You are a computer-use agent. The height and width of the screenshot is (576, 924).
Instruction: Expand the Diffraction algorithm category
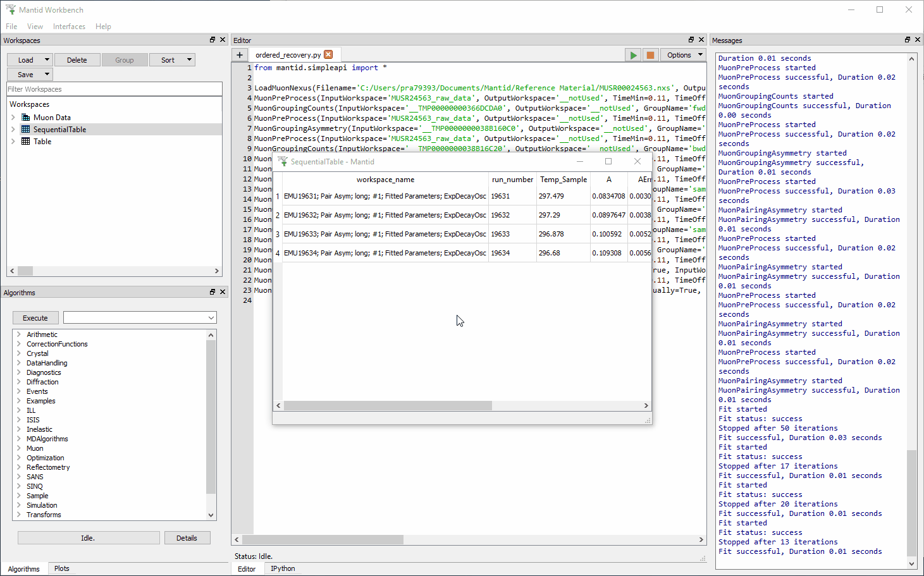pyautogui.click(x=20, y=381)
